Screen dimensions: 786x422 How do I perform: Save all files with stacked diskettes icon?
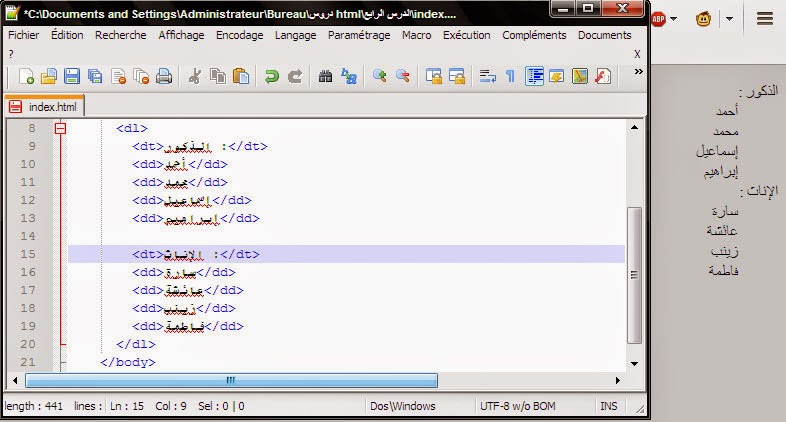pyautogui.click(x=95, y=76)
